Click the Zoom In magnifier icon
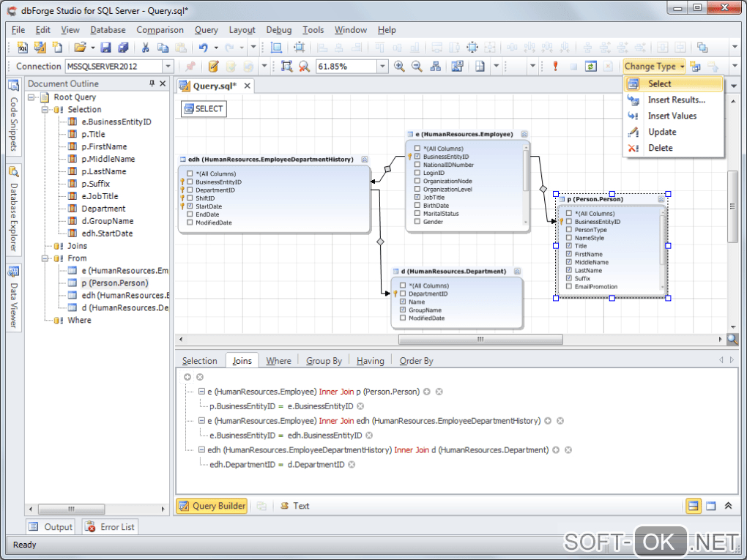Screen dimensions: 747x560 399,67
